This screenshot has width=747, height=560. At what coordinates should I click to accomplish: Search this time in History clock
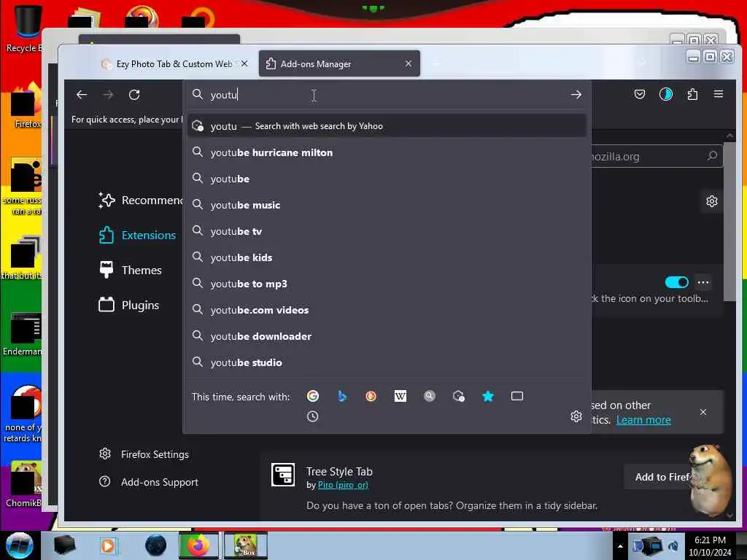312,416
